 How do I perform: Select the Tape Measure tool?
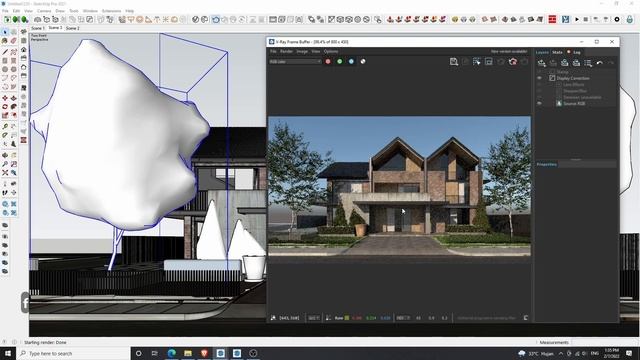click(5, 126)
